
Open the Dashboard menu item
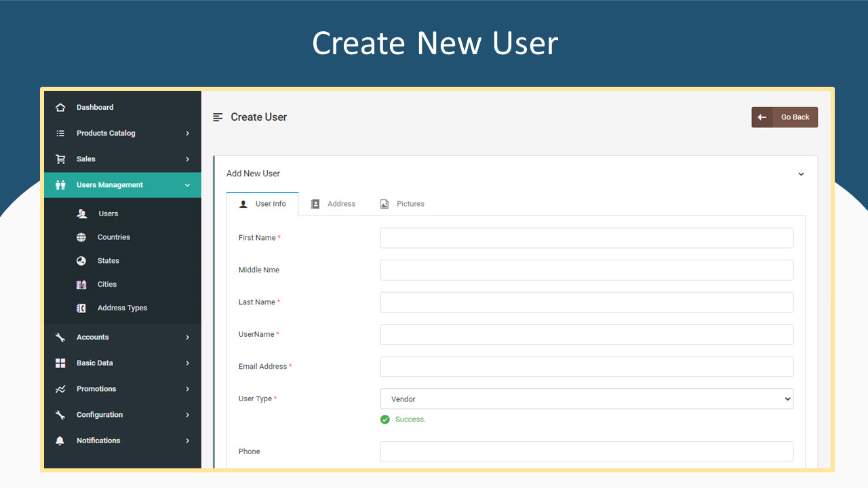point(123,107)
